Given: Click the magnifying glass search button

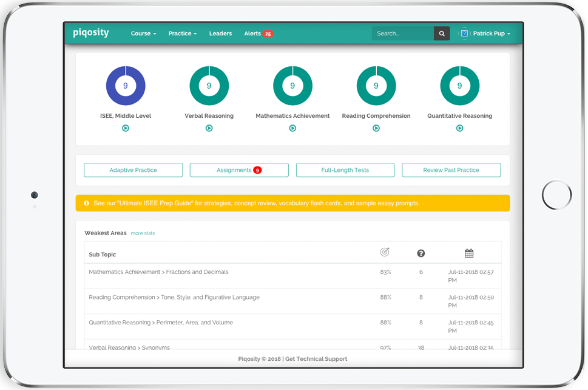Looking at the screenshot, I should pos(442,34).
